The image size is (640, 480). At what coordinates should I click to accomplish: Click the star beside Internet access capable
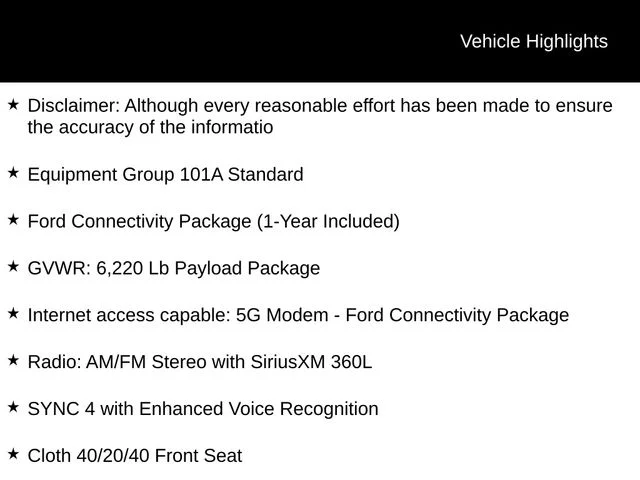pyautogui.click(x=13, y=313)
